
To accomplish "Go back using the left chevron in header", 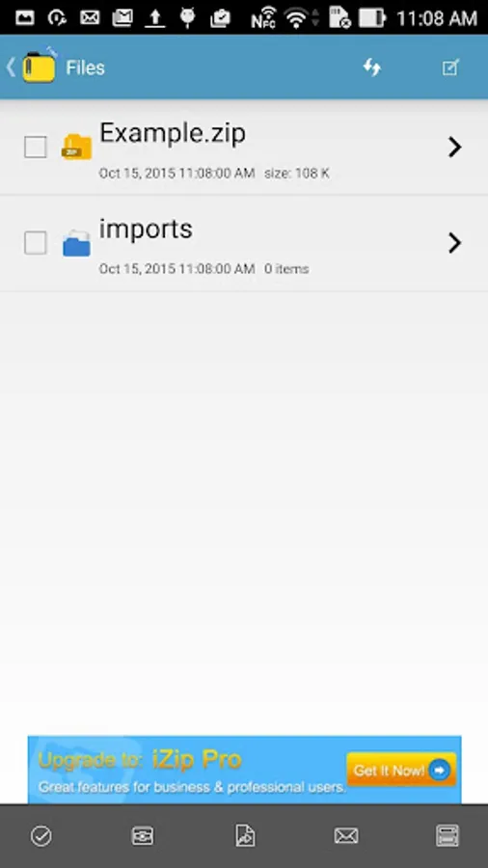I will [11, 68].
